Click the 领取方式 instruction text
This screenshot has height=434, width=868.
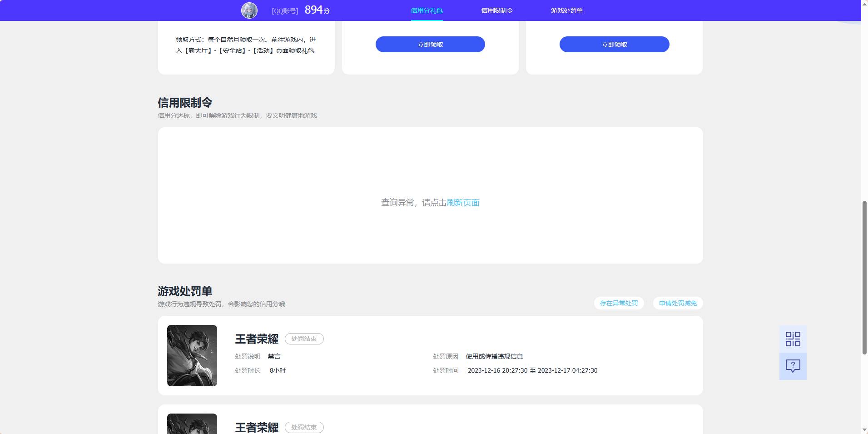click(x=246, y=45)
